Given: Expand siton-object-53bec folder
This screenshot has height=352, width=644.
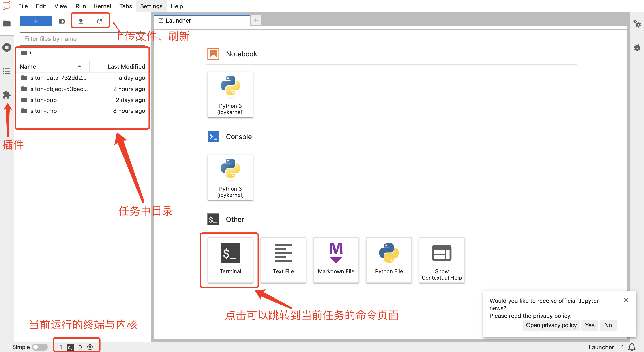Looking at the screenshot, I should [60, 88].
